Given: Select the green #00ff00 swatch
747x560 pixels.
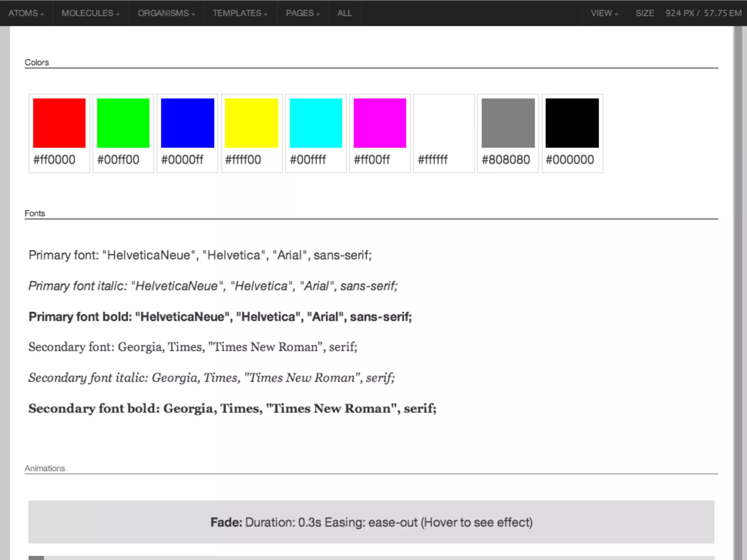Looking at the screenshot, I should [123, 123].
